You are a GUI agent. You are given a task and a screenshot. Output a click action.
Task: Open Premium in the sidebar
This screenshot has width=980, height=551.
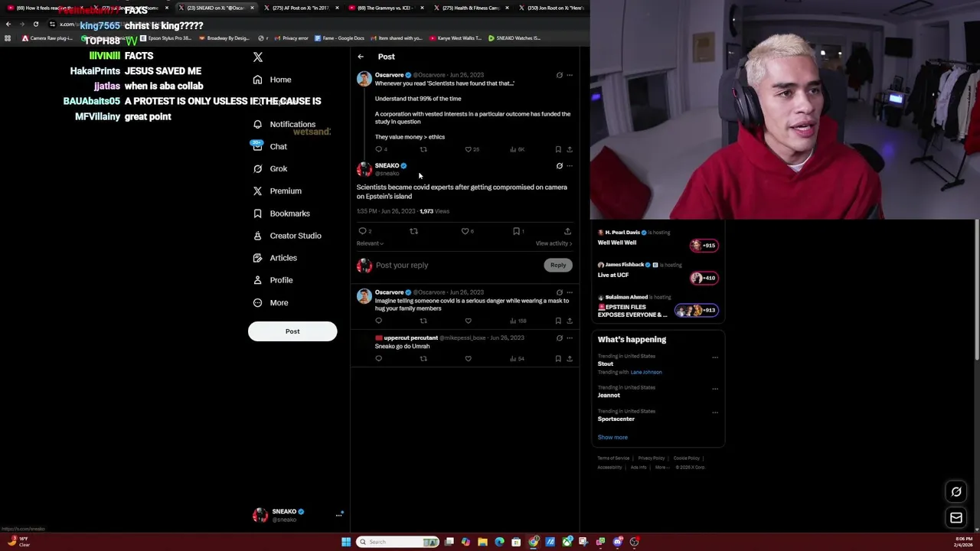pyautogui.click(x=277, y=191)
